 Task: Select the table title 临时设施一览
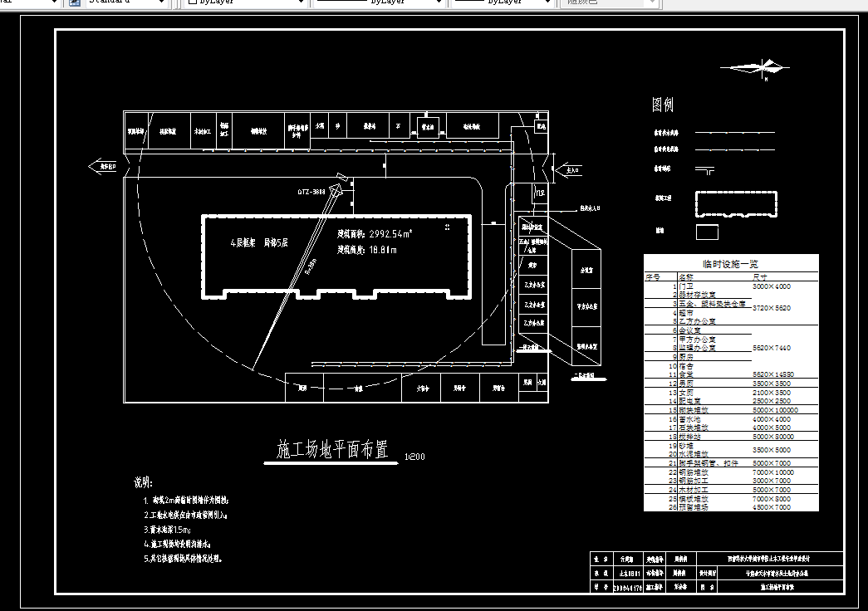coord(730,264)
